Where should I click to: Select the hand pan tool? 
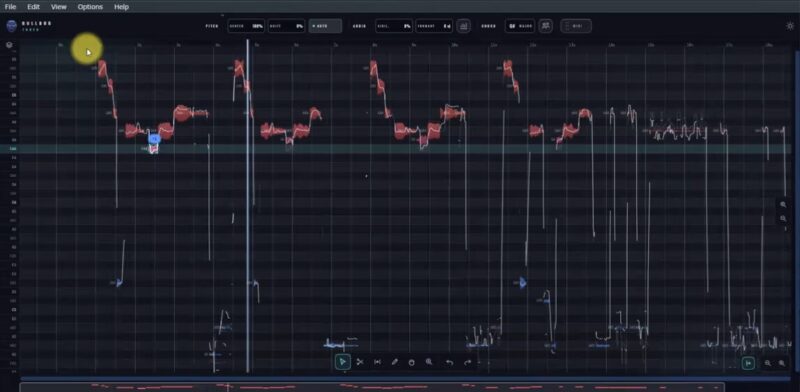click(412, 362)
